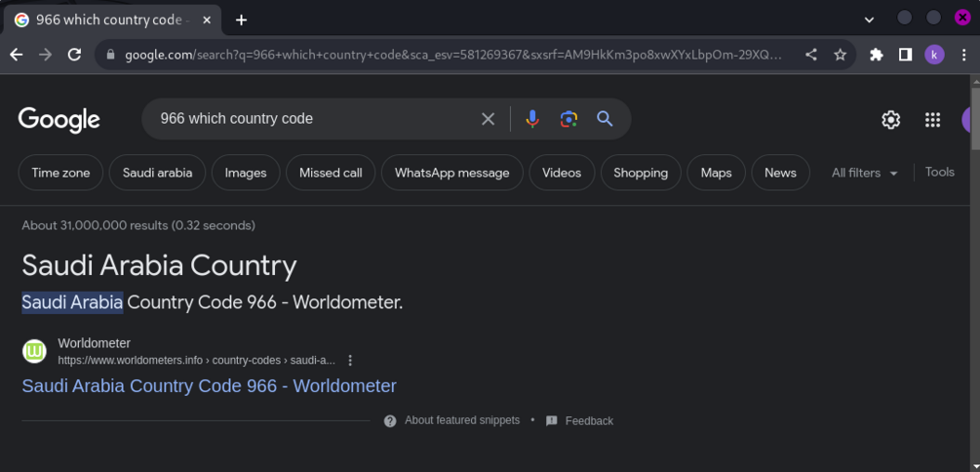Share this page using the share icon
The height and width of the screenshot is (472, 980).
pos(810,55)
